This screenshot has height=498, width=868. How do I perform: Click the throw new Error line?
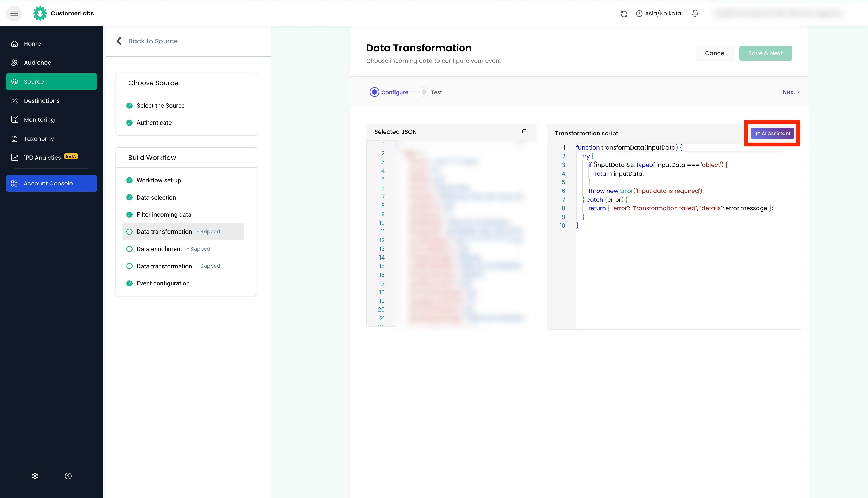646,191
